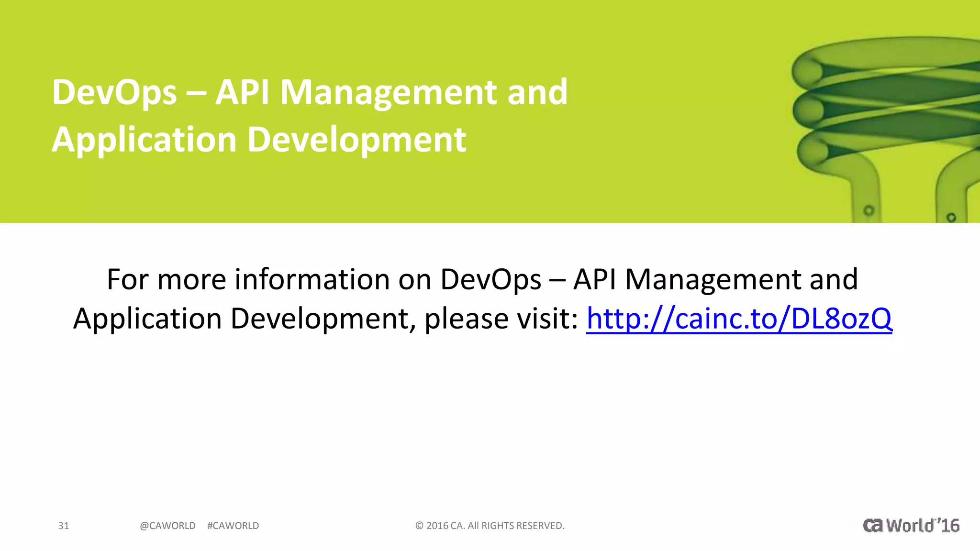Click the 'ca' mark in the footer logo
Screen dimensions: 980x551
click(873, 525)
